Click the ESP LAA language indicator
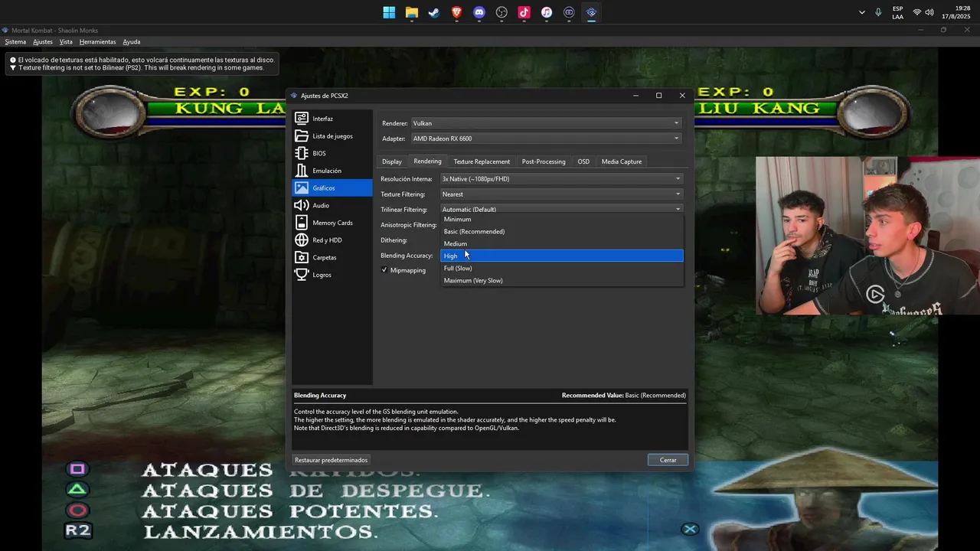 click(898, 12)
